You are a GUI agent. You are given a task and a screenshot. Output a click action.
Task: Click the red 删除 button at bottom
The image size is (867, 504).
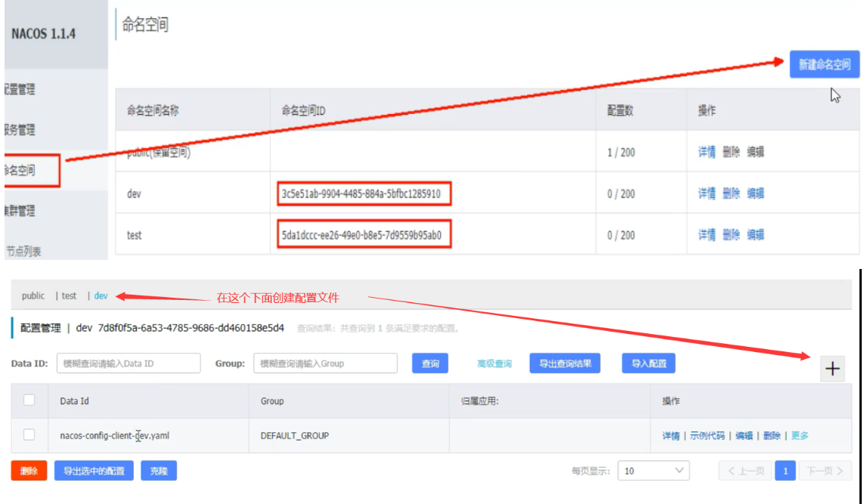tap(29, 471)
